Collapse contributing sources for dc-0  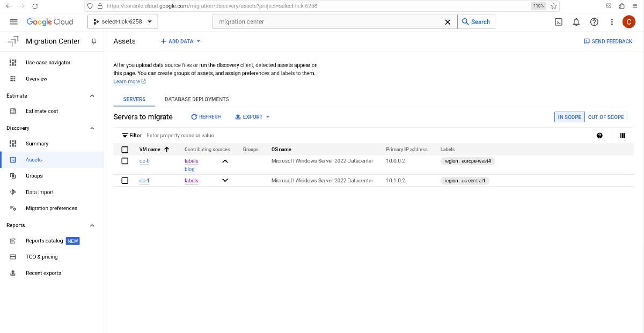coord(225,160)
